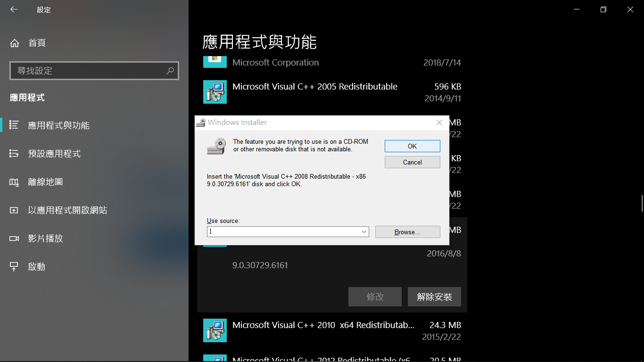Click the 應用程式與功能 page heading
Image resolution: width=644 pixels, height=362 pixels.
[259, 42]
